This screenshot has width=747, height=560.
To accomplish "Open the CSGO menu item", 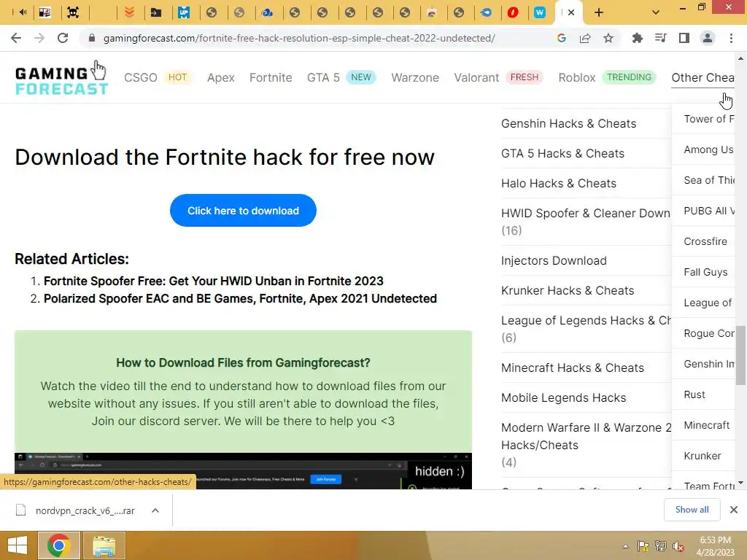I will coord(141,77).
